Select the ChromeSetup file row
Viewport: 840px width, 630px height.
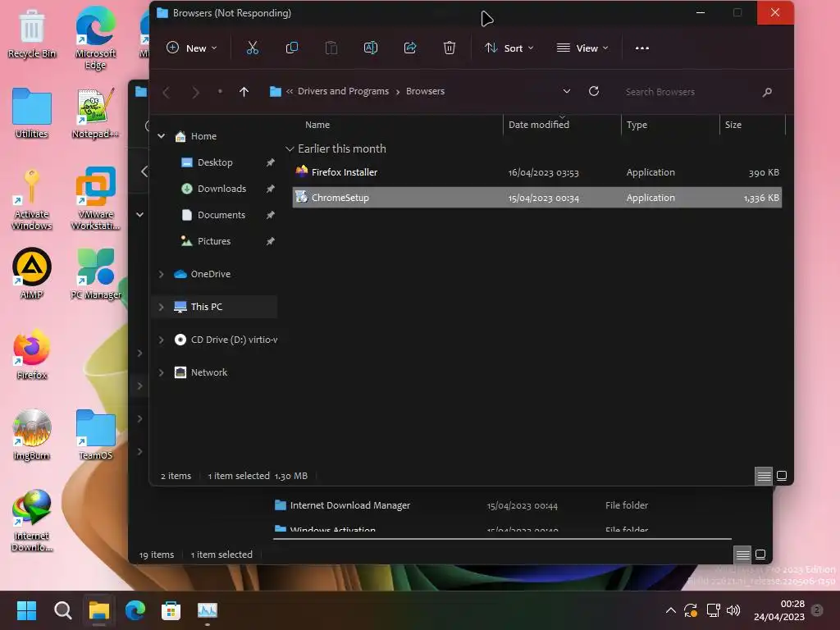click(536, 197)
